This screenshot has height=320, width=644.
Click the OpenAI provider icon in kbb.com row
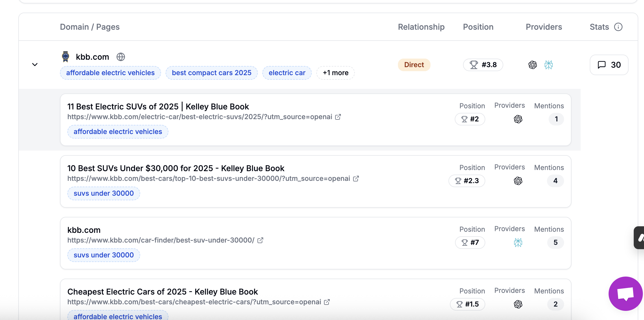point(533,65)
